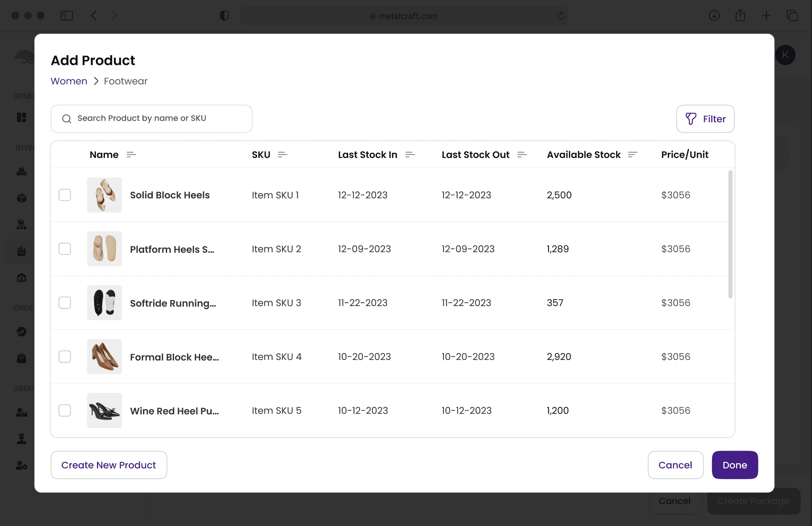Go to Women breadcrumb
The image size is (812, 526).
click(69, 81)
